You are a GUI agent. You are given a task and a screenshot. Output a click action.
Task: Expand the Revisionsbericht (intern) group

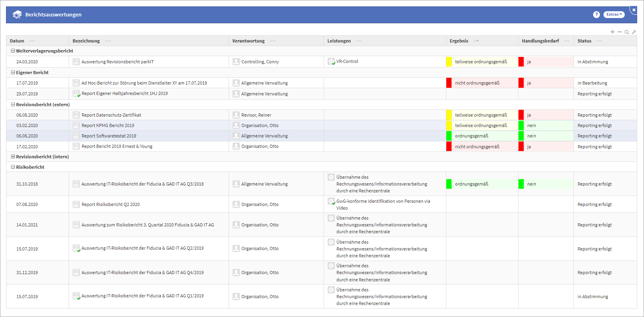pos(13,157)
